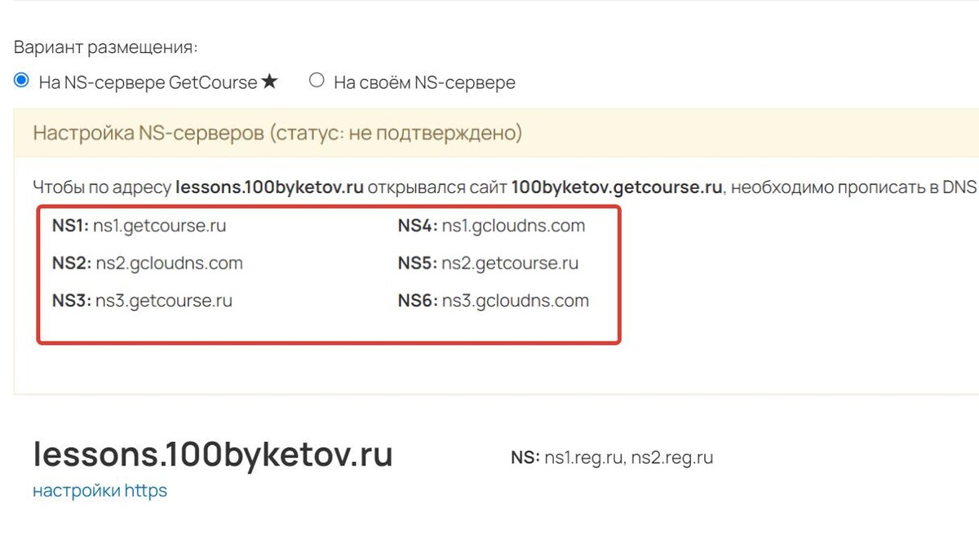979x560 pixels.
Task: Select the GetCourse NS-server radio option
Action: (22, 81)
